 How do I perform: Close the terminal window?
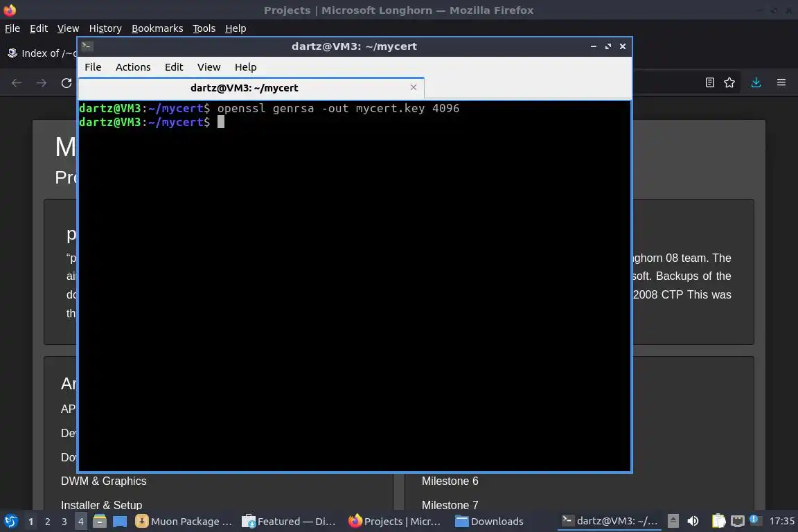(x=623, y=46)
